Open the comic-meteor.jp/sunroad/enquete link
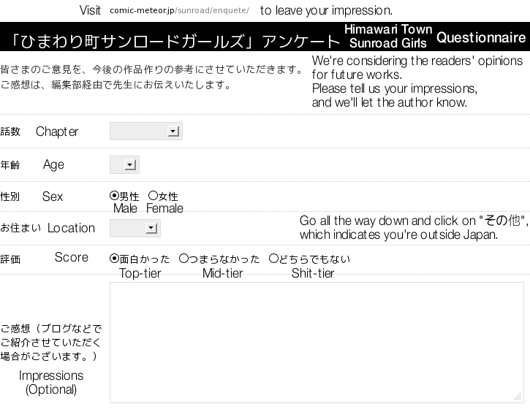This screenshot has height=420, width=530. (179, 11)
